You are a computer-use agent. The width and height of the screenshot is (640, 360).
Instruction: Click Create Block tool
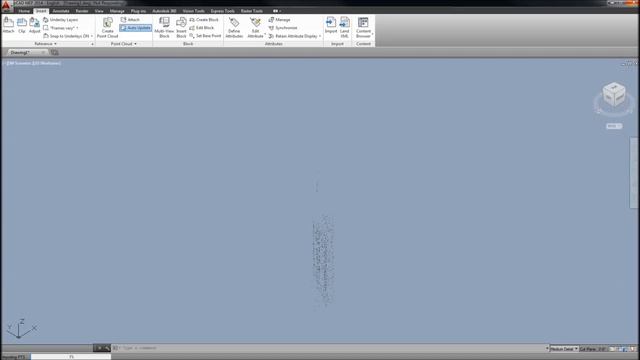pos(204,20)
